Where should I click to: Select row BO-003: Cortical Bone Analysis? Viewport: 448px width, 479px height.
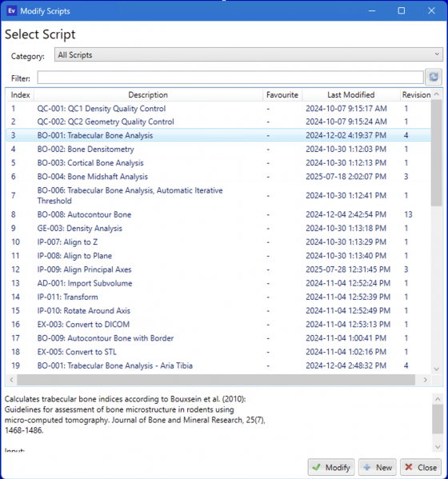[219, 163]
